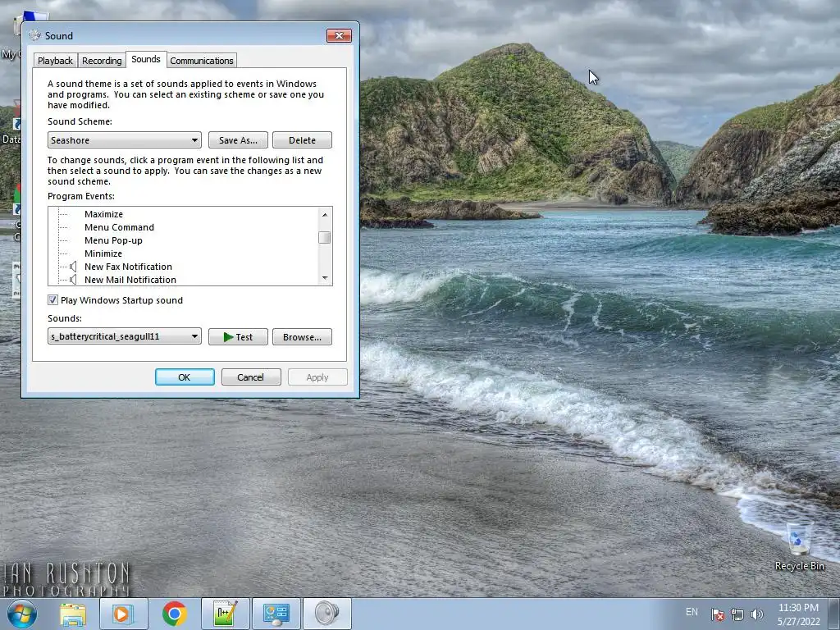Uncheck Play Windows Startup sound
The width and height of the screenshot is (840, 630).
(52, 300)
